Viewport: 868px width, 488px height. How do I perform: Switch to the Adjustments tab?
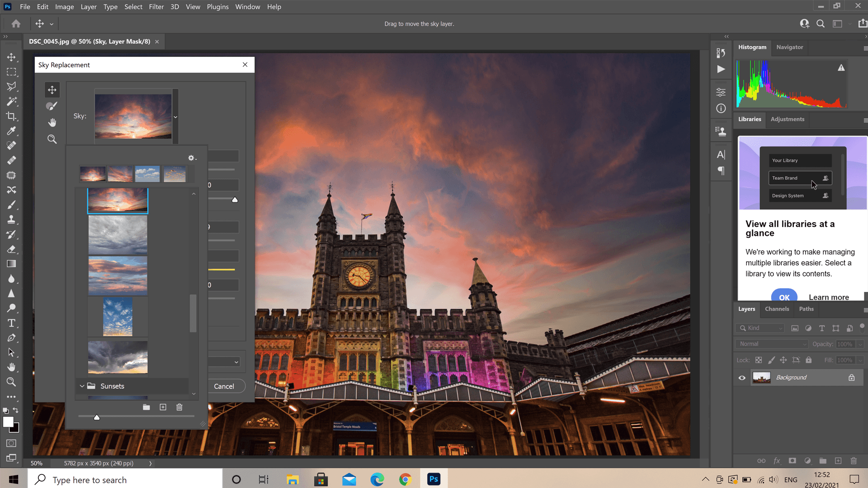[x=788, y=119]
